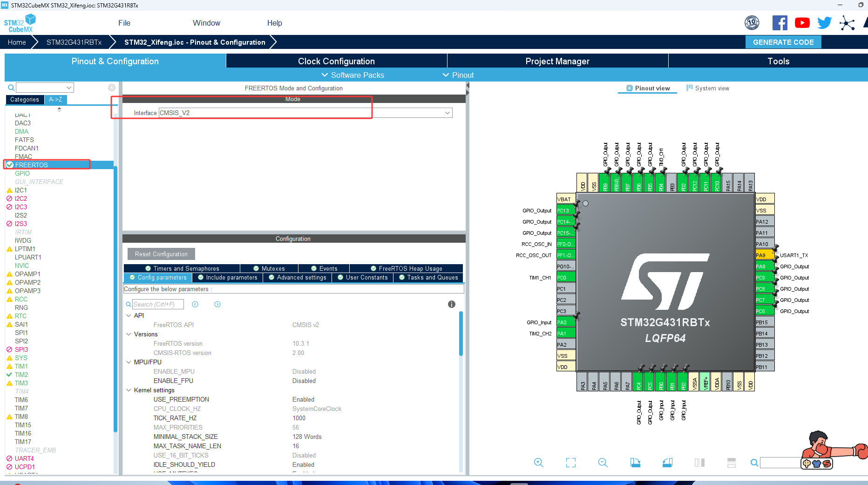This screenshot has width=868, height=485.
Task: Go to Home breadcrumb
Action: [x=17, y=42]
